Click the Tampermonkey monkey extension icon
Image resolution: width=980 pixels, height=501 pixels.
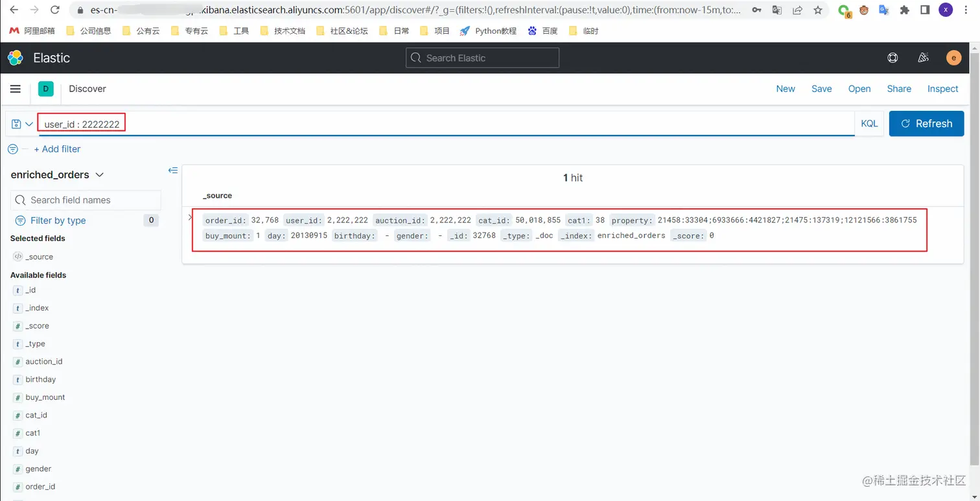(864, 10)
